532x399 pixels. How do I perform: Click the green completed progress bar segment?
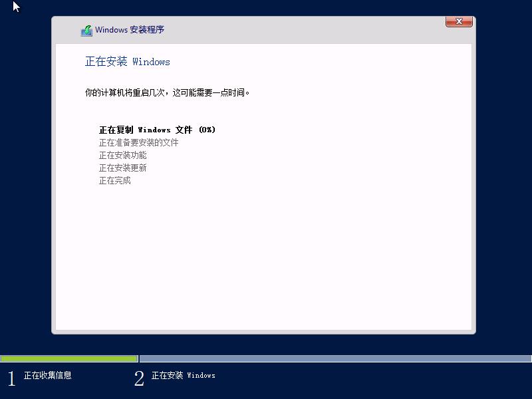pos(69,358)
